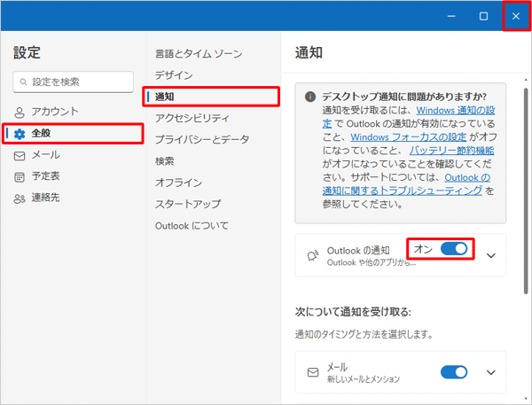Viewport: 532px width, 405px height.
Task: Click the bell icon beside Outlook の通知
Action: click(x=313, y=255)
